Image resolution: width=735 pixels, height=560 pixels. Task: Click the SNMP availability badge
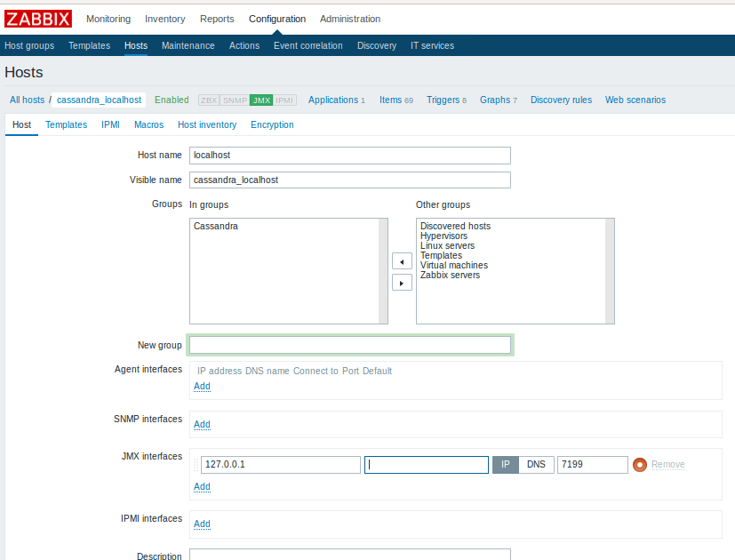point(235,100)
